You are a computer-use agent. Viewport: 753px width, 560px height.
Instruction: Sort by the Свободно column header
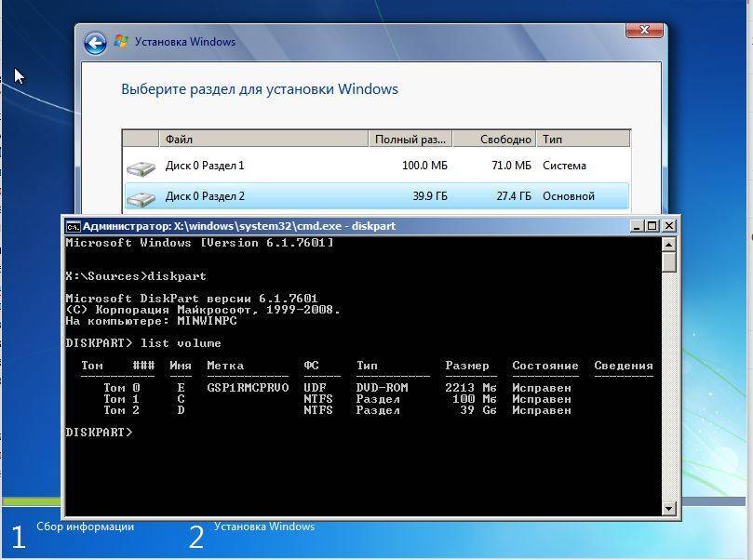(495, 140)
